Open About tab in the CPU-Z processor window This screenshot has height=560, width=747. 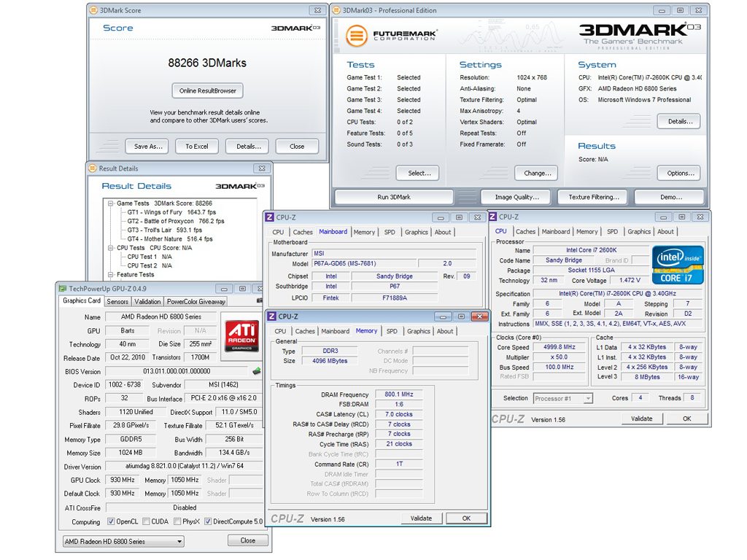[665, 231]
